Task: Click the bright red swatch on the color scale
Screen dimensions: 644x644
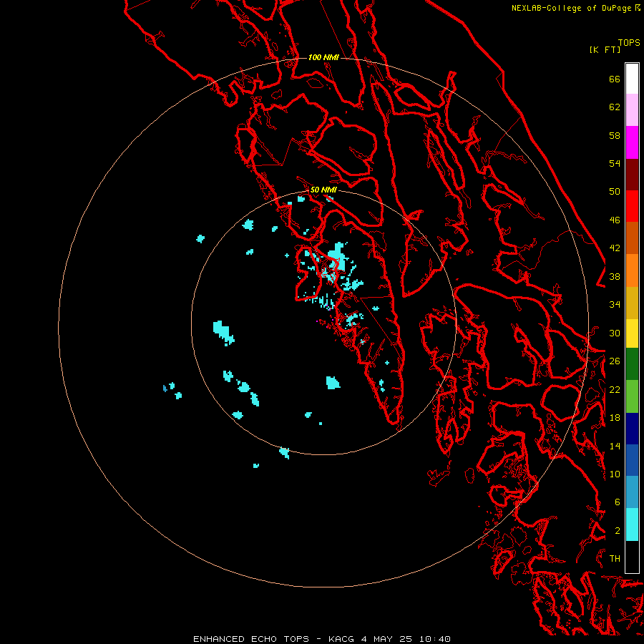Action: [632, 206]
